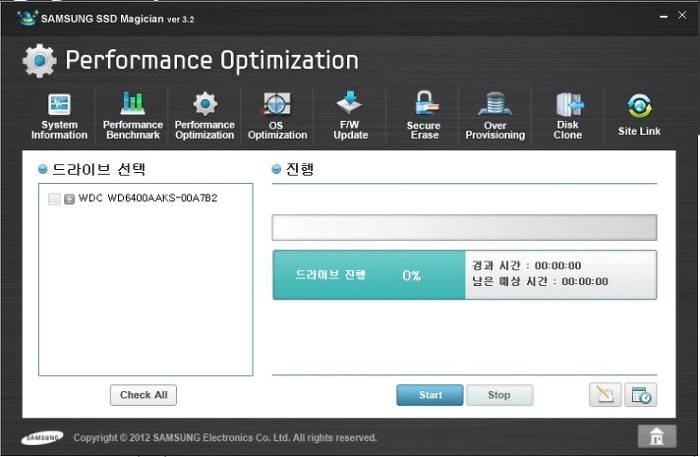Click the home icon in footer
Image resolution: width=700 pixels, height=457 pixels.
[x=657, y=436]
